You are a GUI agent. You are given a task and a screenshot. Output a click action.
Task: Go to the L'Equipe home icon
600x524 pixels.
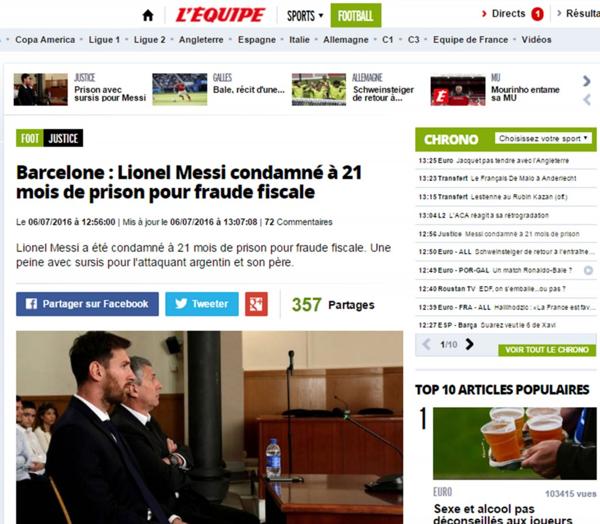(x=148, y=15)
